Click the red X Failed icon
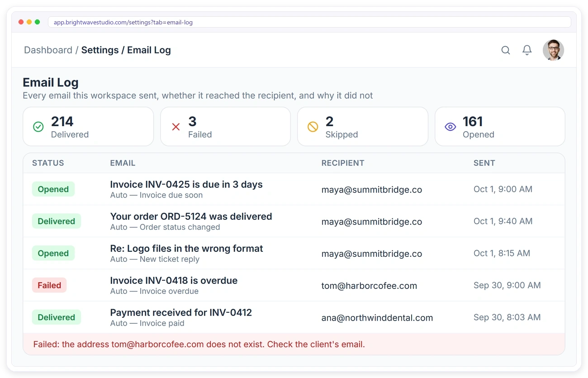The height and width of the screenshot is (378, 588). [x=176, y=127]
